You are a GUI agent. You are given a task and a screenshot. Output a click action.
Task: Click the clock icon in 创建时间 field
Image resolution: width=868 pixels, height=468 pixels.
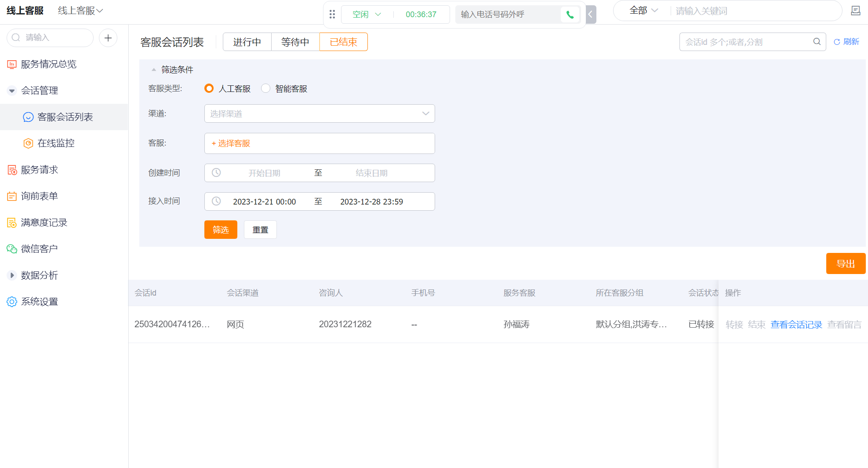click(x=216, y=173)
